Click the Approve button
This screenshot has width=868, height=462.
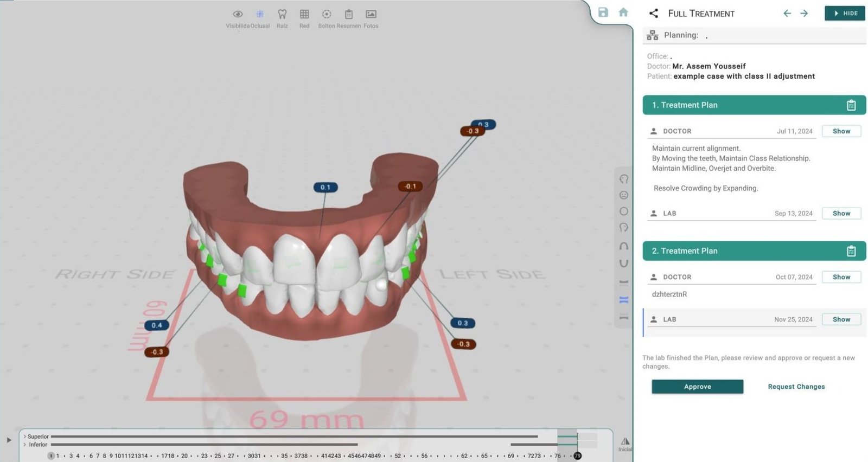point(697,387)
